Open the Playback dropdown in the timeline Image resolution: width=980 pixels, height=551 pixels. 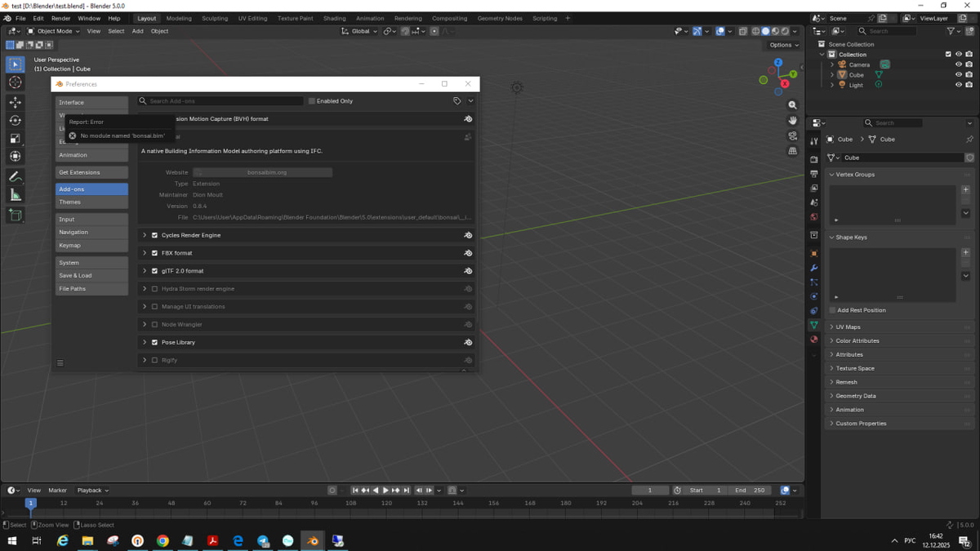[92, 491]
